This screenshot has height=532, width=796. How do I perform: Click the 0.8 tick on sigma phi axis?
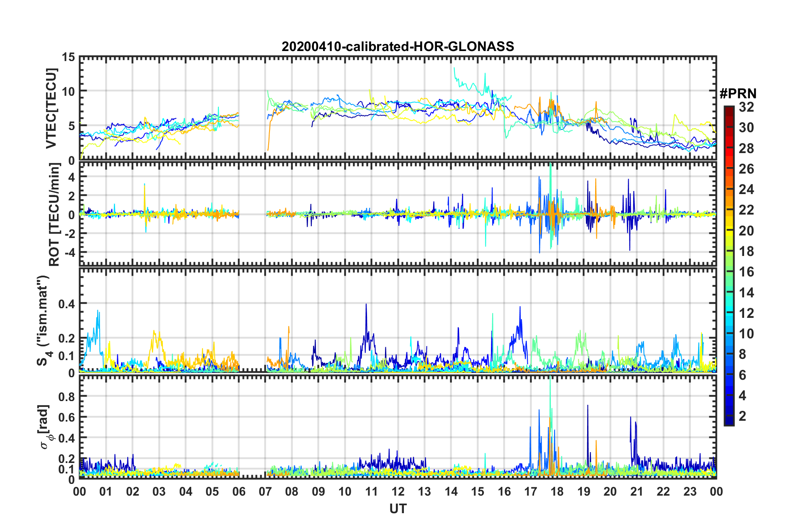[67, 396]
